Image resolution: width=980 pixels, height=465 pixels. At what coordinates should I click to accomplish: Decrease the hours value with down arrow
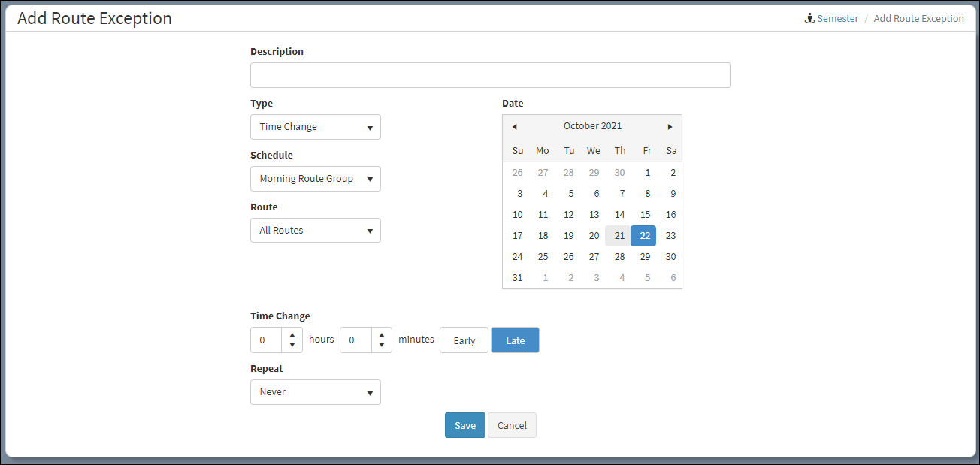pos(292,346)
